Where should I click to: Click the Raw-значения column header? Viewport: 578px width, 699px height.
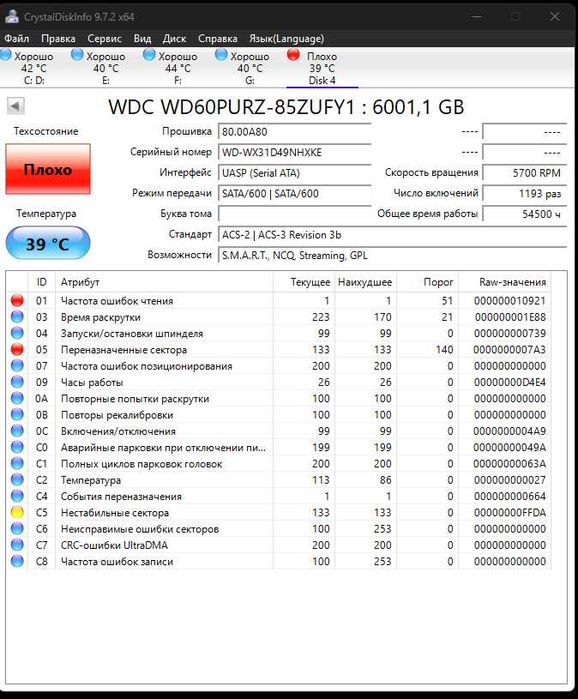[x=504, y=282]
